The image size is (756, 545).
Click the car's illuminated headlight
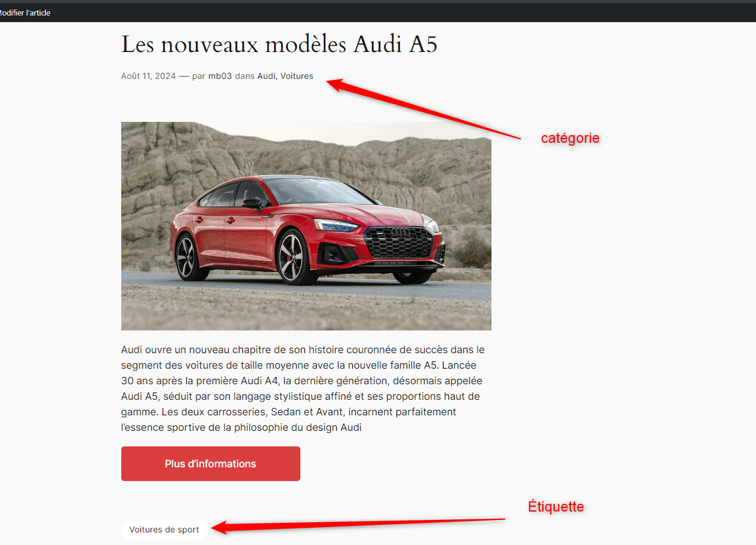336,225
